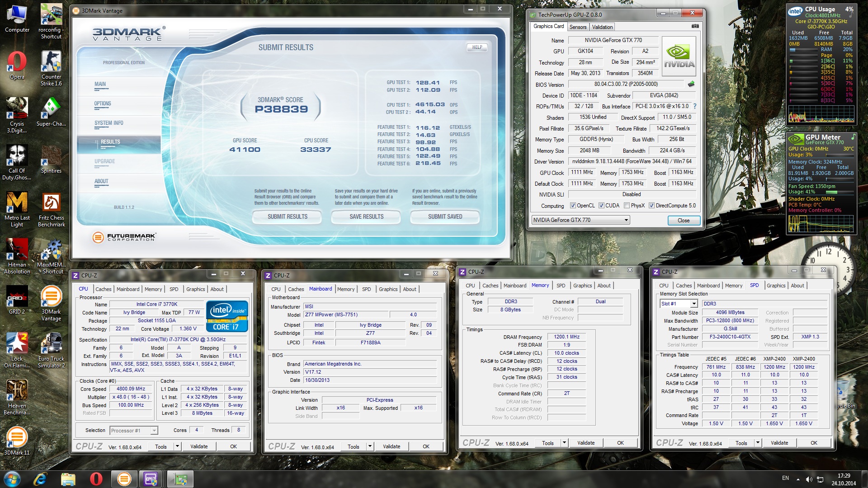
Task: Toggle the PhysX checkbox
Action: tap(627, 206)
